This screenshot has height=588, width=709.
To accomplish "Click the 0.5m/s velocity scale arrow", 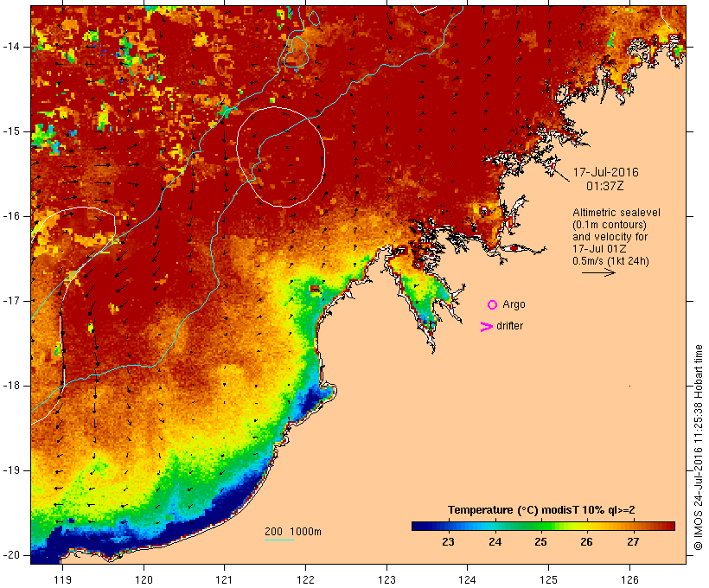I will [598, 272].
